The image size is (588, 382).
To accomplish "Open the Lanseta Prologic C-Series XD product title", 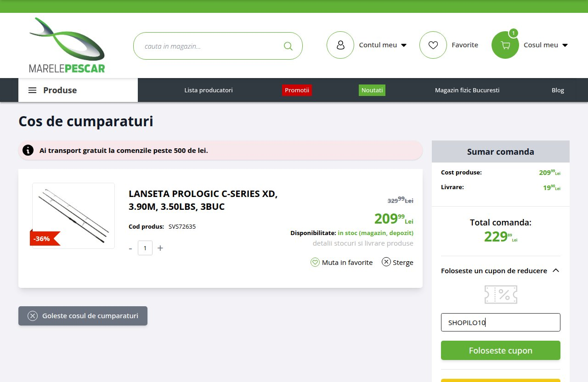I will click(x=203, y=200).
